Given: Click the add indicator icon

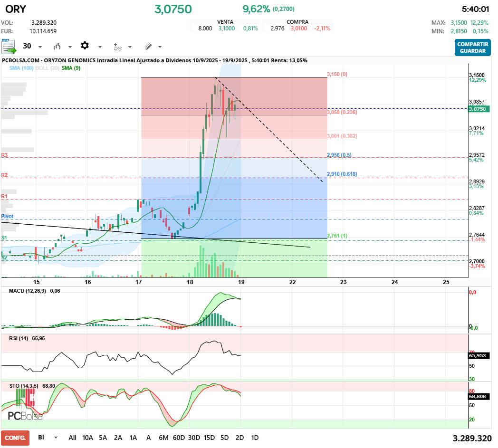Looking at the screenshot, I should pos(117,47).
